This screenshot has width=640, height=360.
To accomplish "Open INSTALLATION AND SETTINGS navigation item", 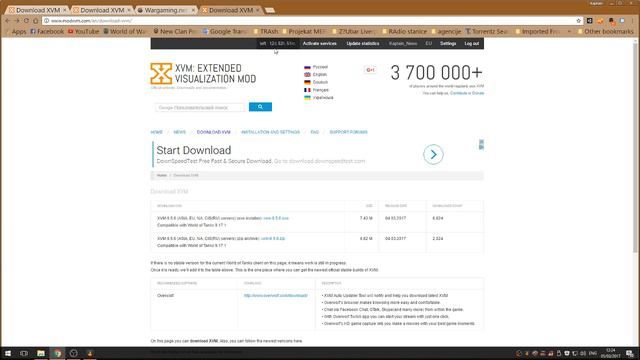I will pos(270,132).
